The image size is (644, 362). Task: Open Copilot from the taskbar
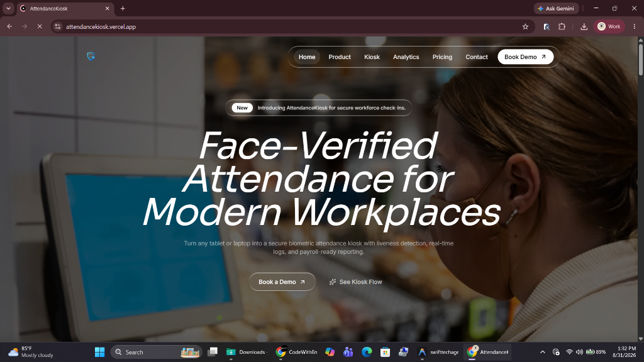coord(330,352)
